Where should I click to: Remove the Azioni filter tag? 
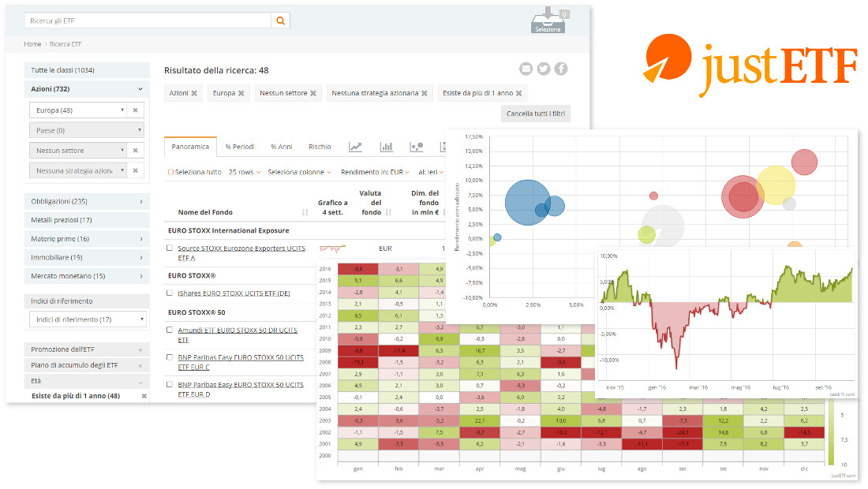(194, 93)
